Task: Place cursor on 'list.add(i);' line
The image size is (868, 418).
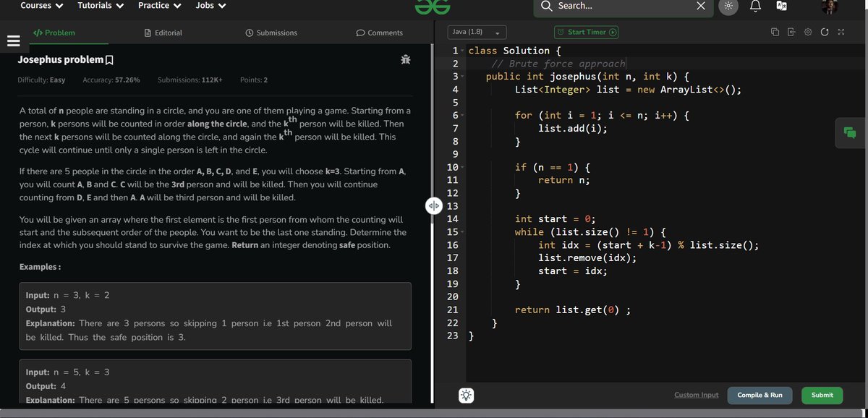Action: (x=573, y=129)
